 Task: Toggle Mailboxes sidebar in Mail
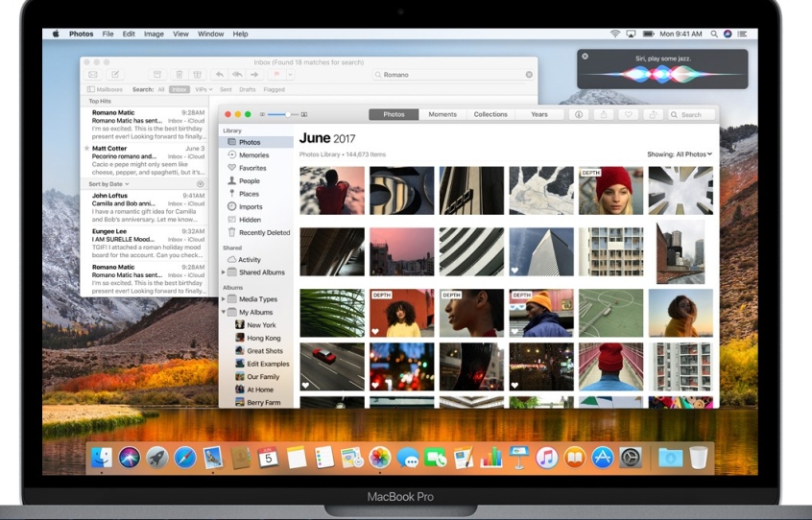click(104, 89)
